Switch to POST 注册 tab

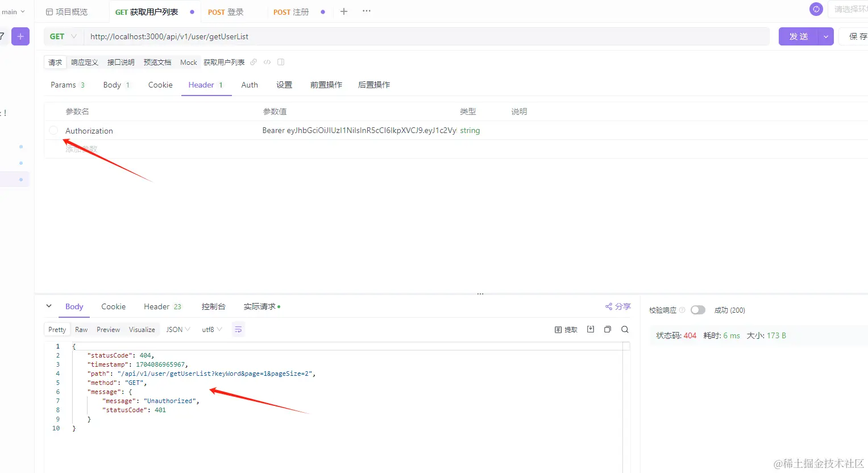291,11
